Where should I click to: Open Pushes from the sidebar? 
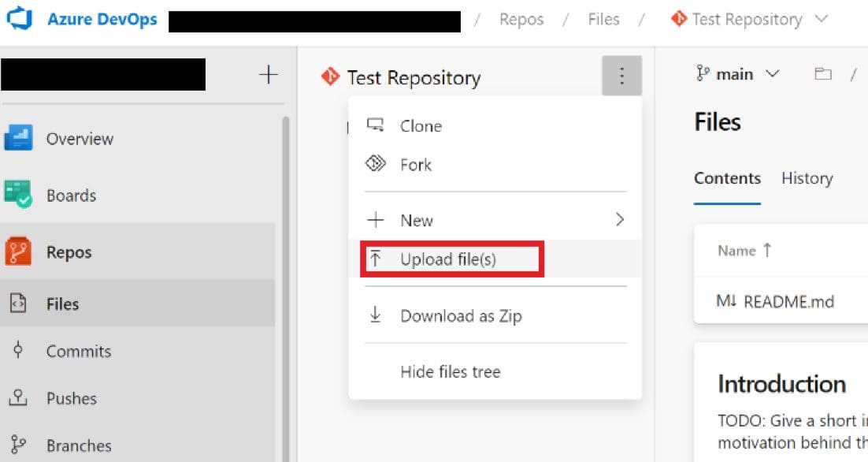tap(73, 399)
